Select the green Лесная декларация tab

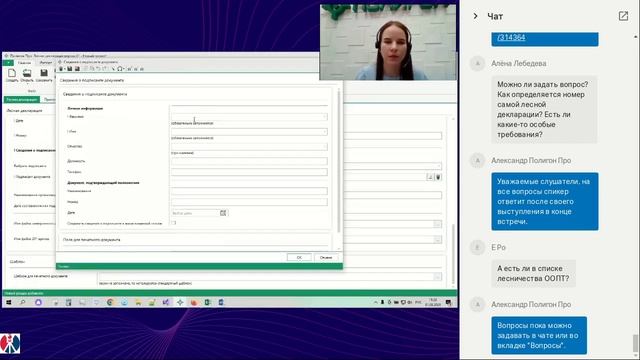pos(22,100)
